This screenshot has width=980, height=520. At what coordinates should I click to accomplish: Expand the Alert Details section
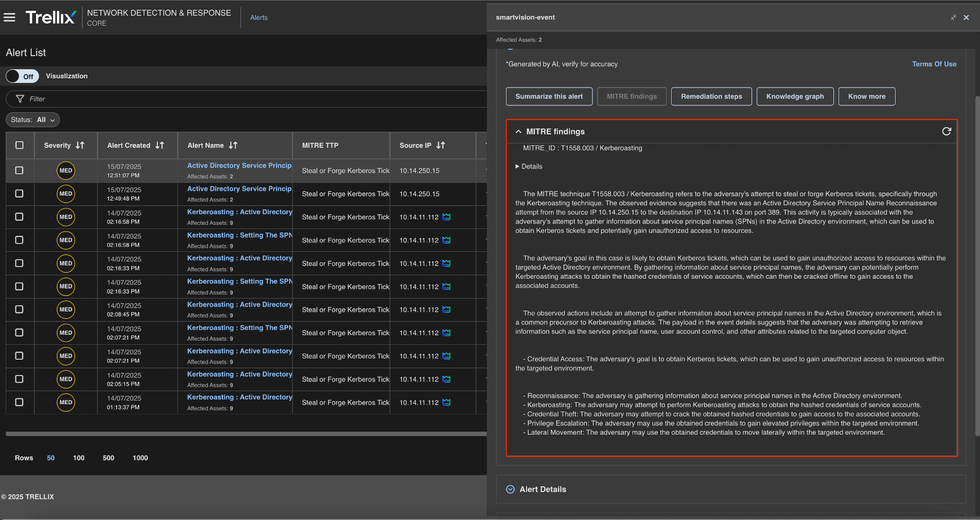coord(510,489)
